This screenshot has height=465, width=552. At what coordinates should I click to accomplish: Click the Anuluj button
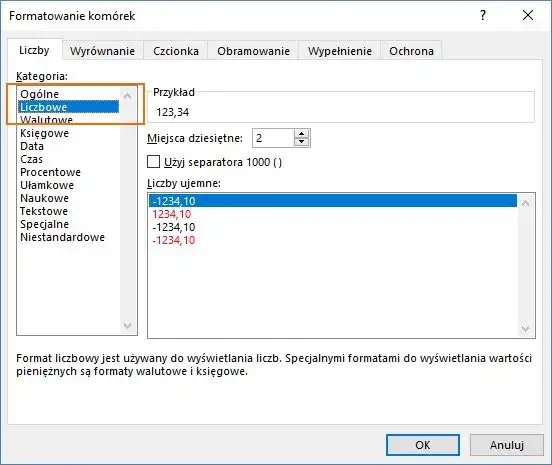coord(507,445)
